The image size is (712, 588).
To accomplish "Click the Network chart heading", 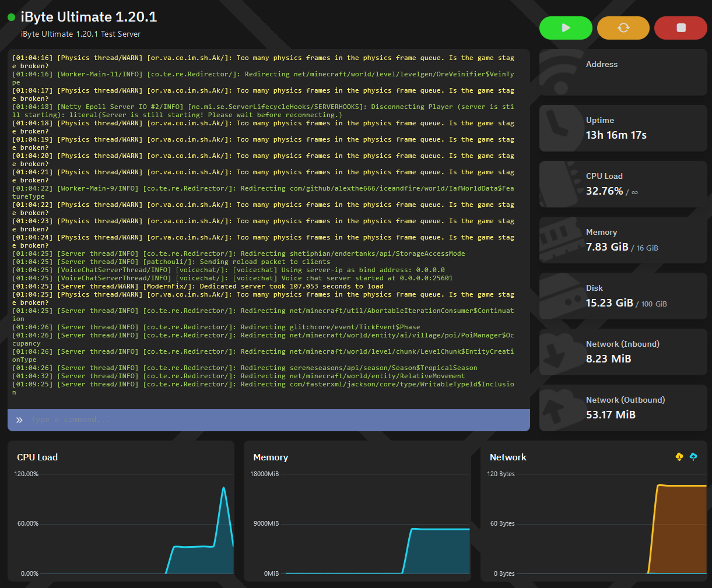I will pyautogui.click(x=508, y=457).
